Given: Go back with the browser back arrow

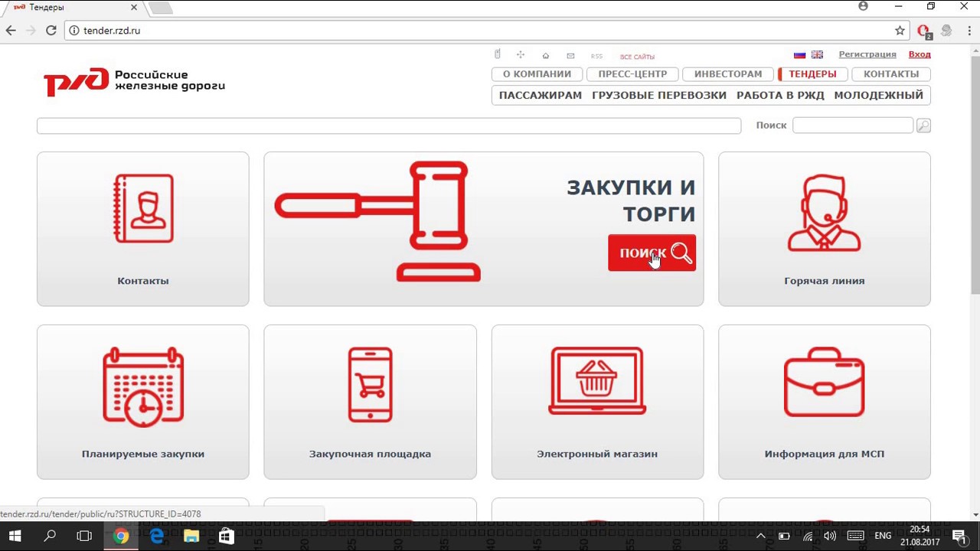Looking at the screenshot, I should point(11,31).
